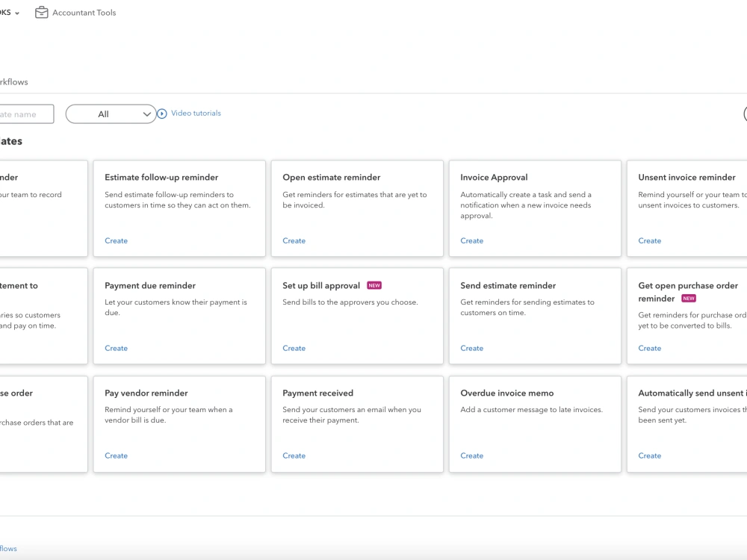
Task: Open the Invoice Approval template card title
Action: [x=494, y=177]
